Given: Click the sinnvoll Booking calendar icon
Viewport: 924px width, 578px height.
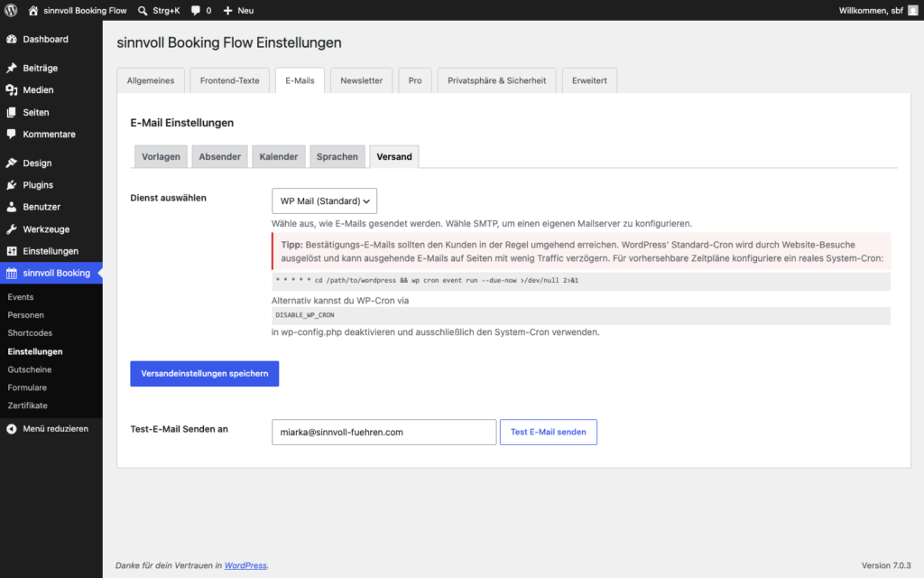Looking at the screenshot, I should (x=12, y=273).
